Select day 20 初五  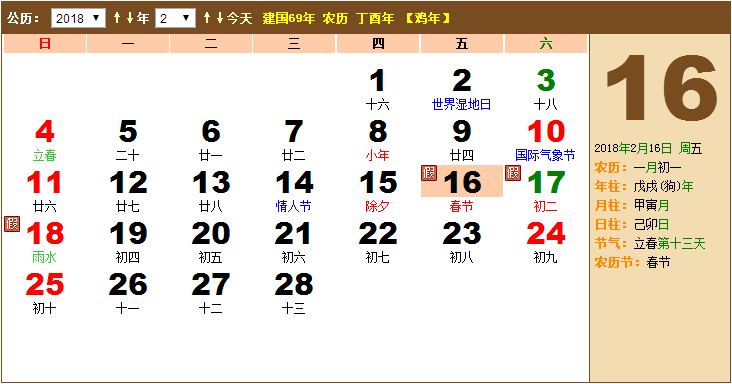click(211, 242)
